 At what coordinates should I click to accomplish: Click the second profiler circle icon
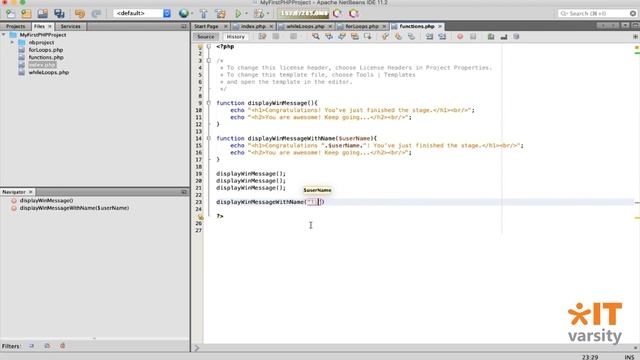click(x=354, y=13)
